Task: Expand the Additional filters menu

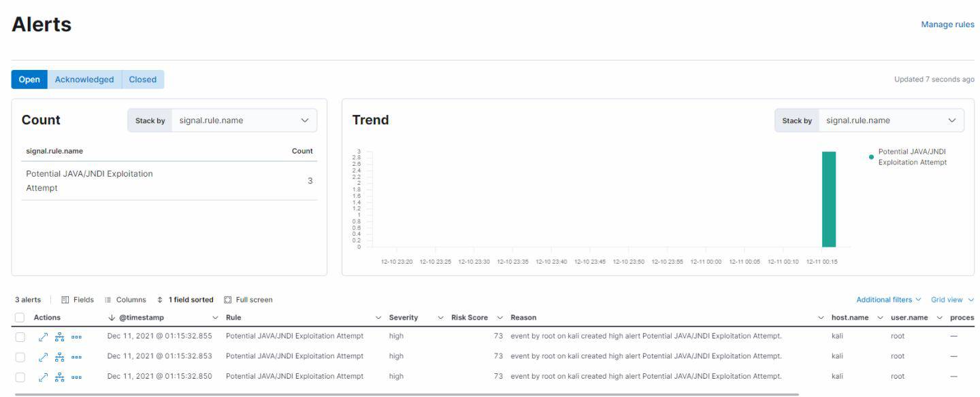Action: click(x=888, y=300)
